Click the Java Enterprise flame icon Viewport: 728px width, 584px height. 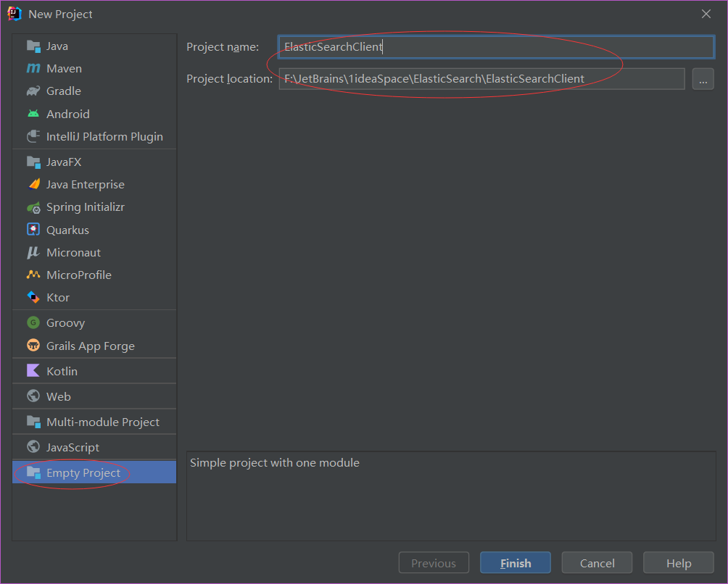33,184
